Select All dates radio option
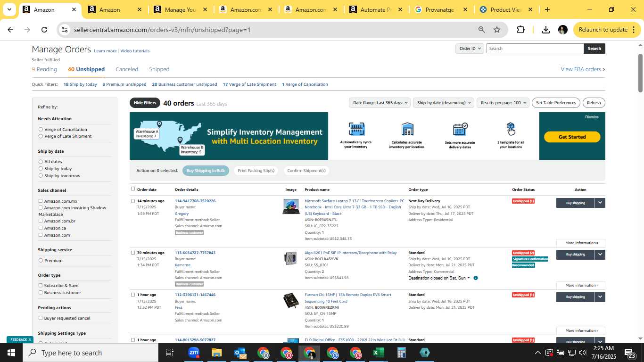The image size is (644, 362). (x=41, y=162)
